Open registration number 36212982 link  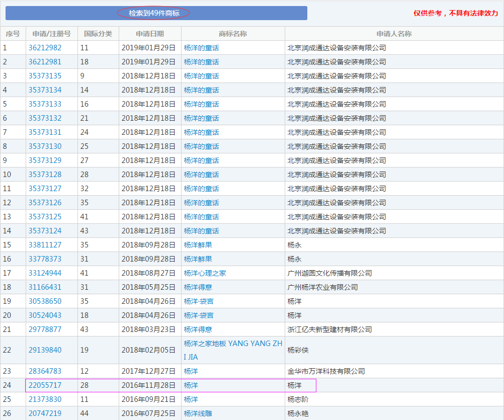[x=45, y=48]
